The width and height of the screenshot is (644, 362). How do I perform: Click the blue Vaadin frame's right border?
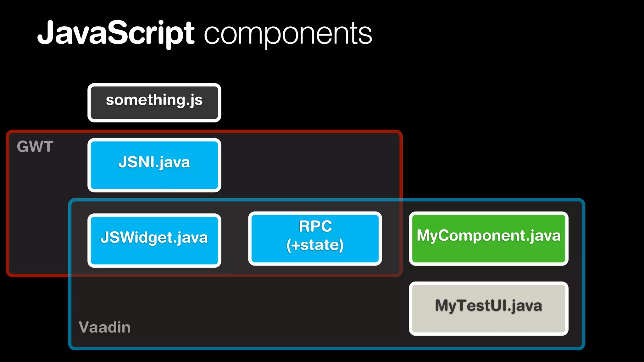[583, 273]
